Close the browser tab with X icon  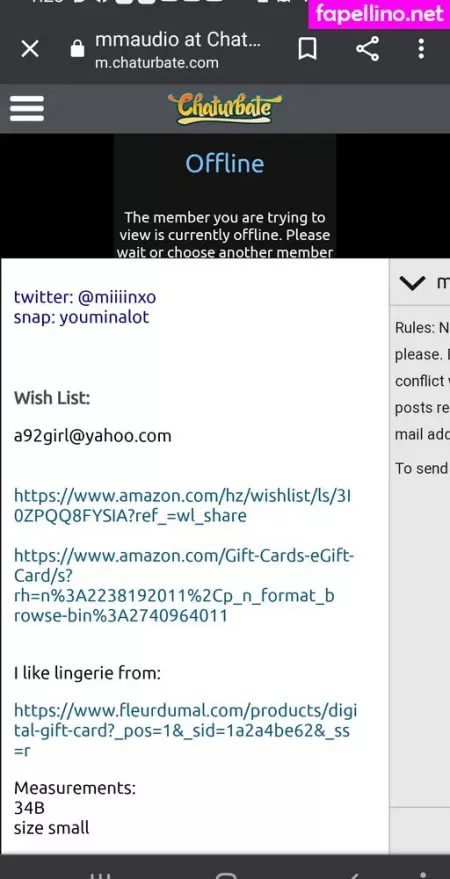pyautogui.click(x=30, y=49)
